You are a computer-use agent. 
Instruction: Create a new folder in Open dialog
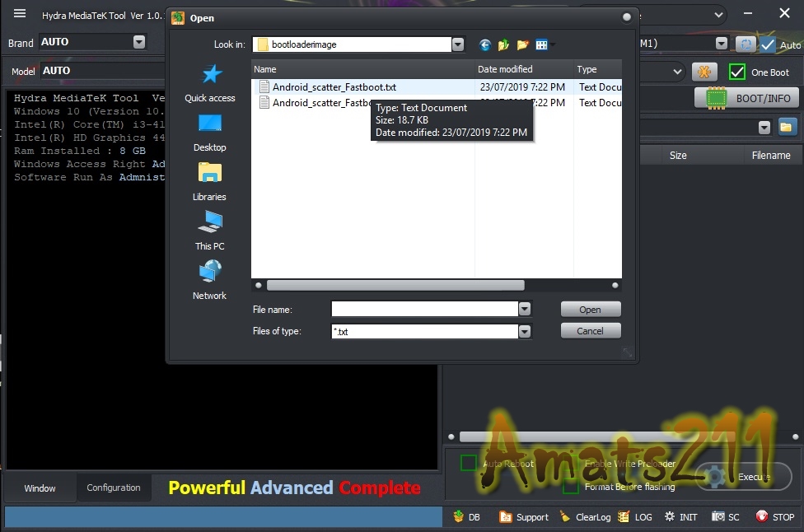(522, 45)
